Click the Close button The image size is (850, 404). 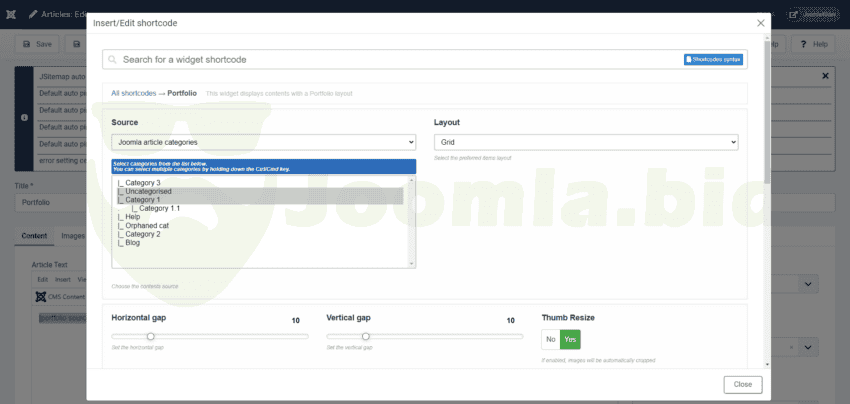pyautogui.click(x=742, y=384)
